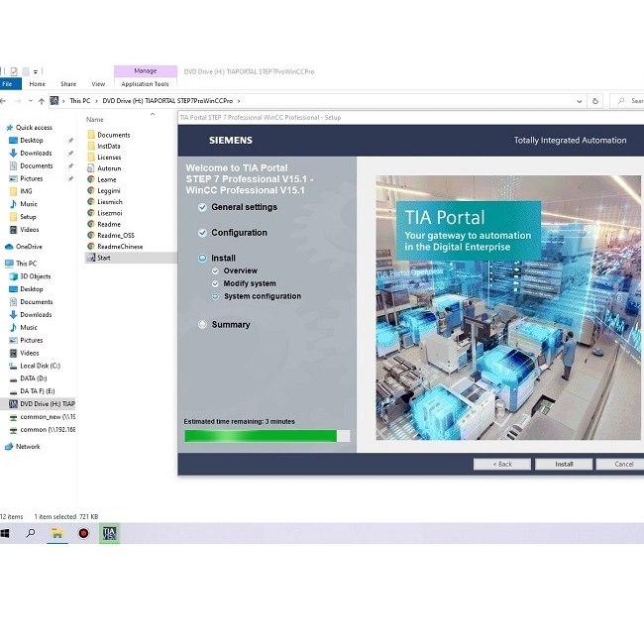This screenshot has width=644, height=644.
Task: Click the Summary step
Action: 224,324
